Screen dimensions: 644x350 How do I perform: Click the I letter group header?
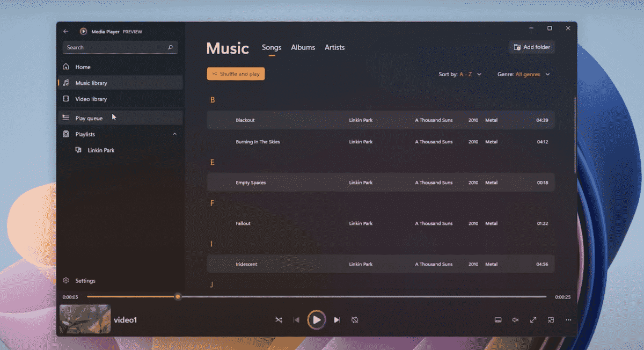pos(211,244)
